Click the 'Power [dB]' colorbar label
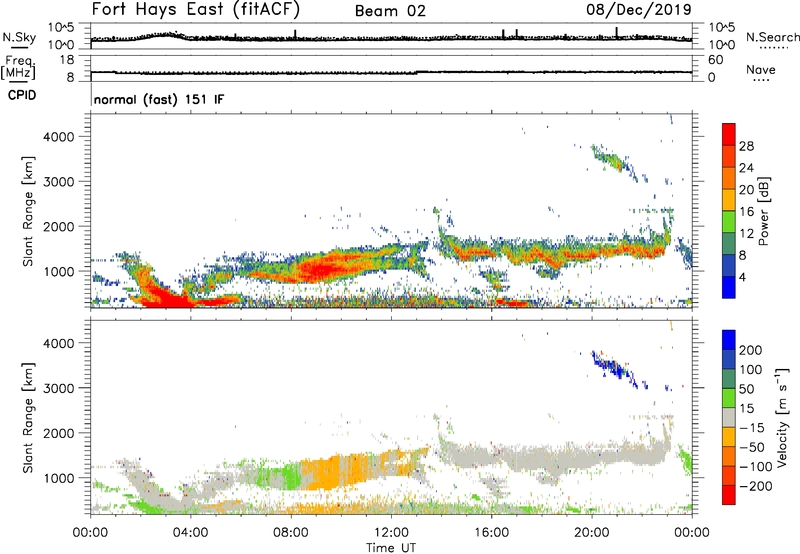 pyautogui.click(x=763, y=211)
